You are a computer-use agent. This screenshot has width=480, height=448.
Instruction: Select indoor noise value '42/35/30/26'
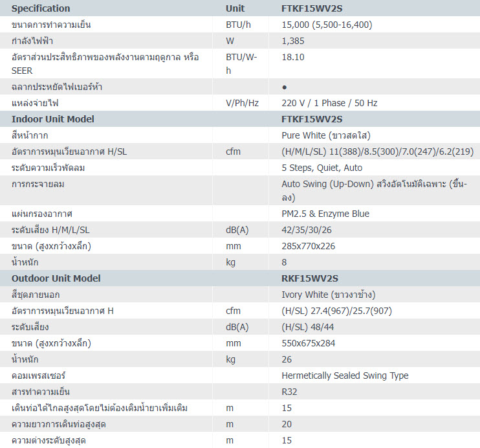click(x=307, y=230)
